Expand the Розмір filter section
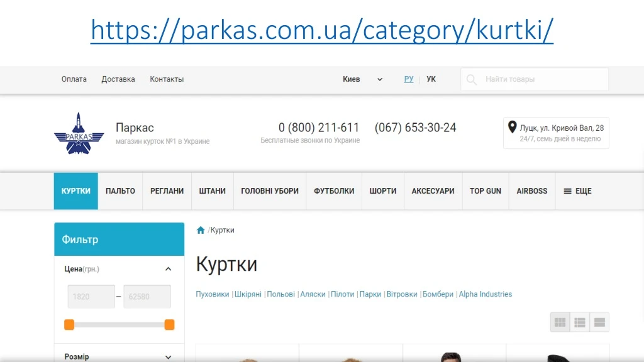 coord(168,357)
